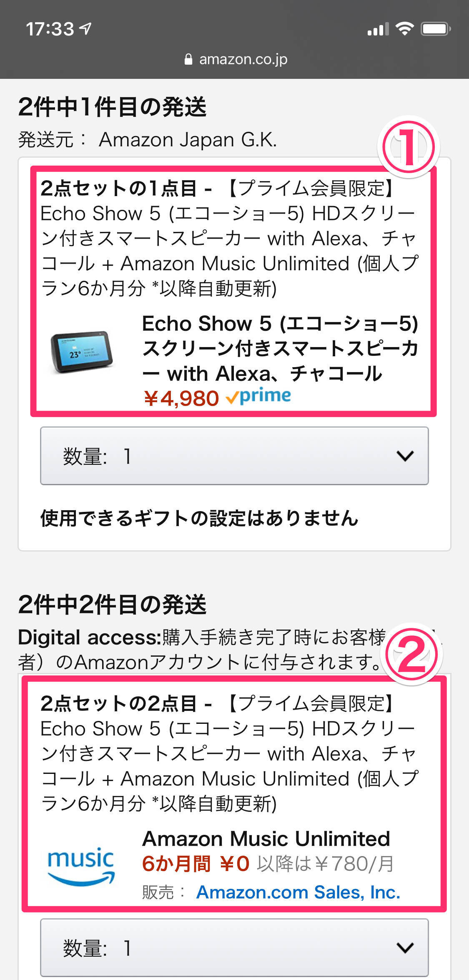Screen dimensions: 469x980
Task: Tap the 6か月間 ¥0 price text
Action: 196,864
